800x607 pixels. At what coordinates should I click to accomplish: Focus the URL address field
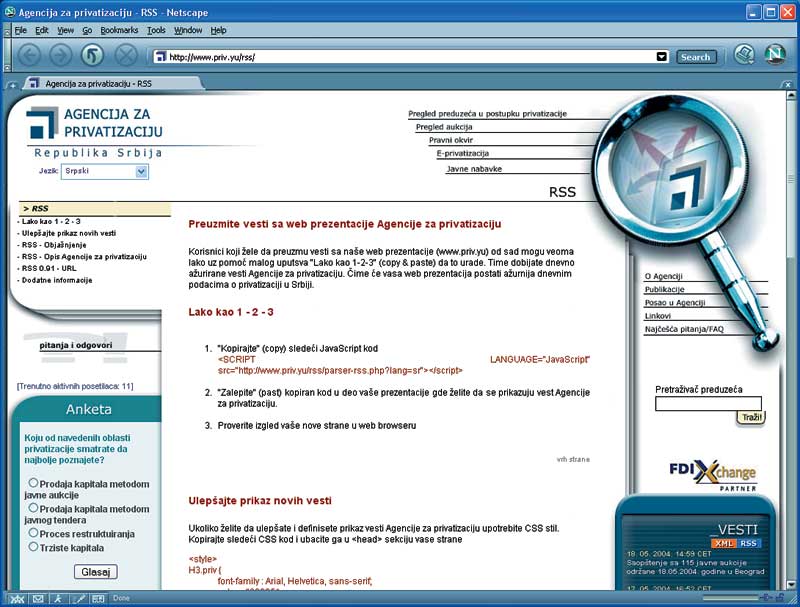411,57
